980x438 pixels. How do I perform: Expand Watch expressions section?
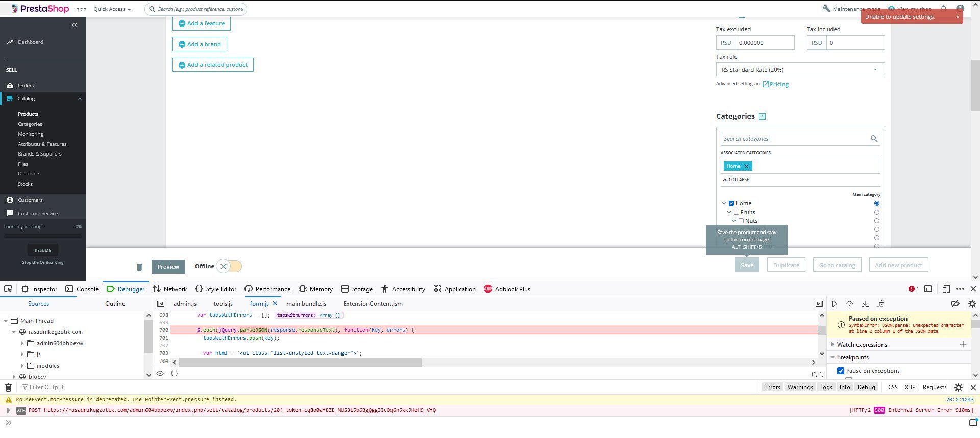click(832, 345)
